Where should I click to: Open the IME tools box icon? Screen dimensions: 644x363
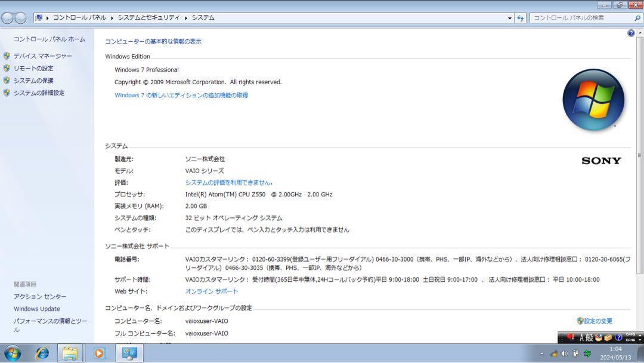click(x=608, y=338)
